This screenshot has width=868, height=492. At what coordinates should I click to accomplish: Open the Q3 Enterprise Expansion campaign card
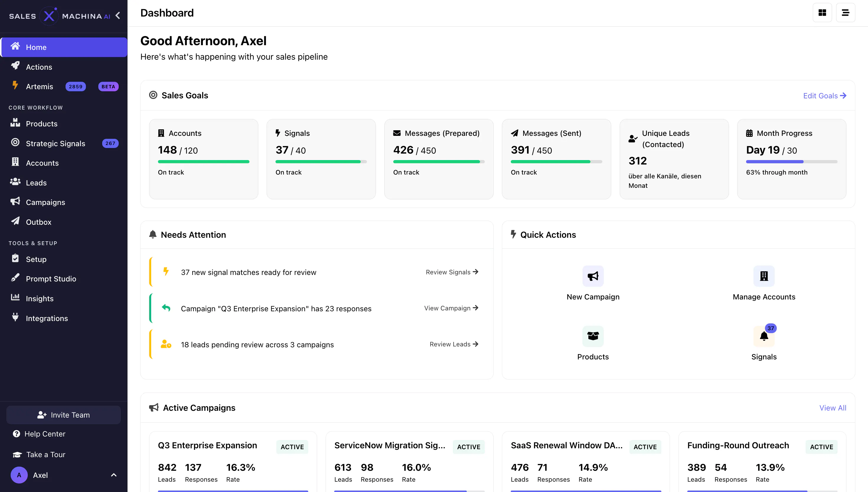[233, 462]
